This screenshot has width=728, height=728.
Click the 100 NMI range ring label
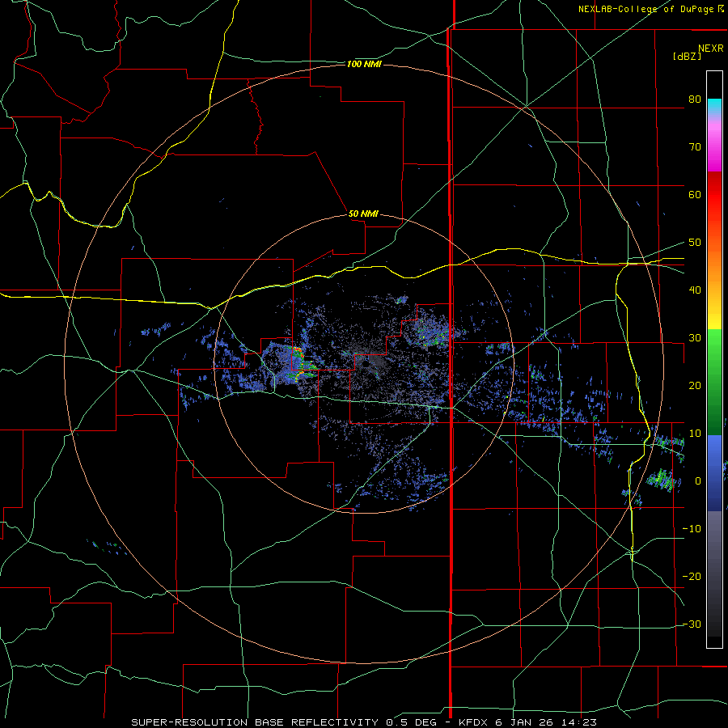click(x=364, y=64)
